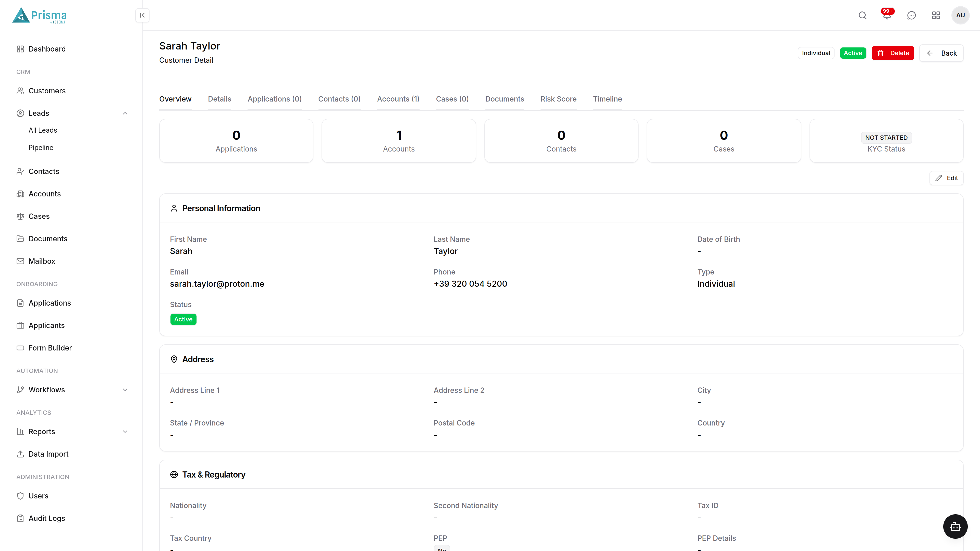Click the NOT STARTED KYC Status card

886,141
